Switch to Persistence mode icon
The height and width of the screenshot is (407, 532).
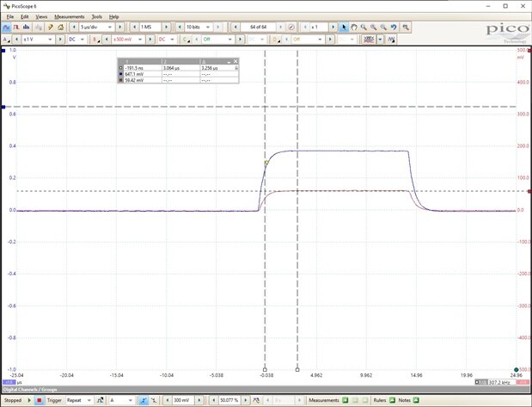click(17, 28)
